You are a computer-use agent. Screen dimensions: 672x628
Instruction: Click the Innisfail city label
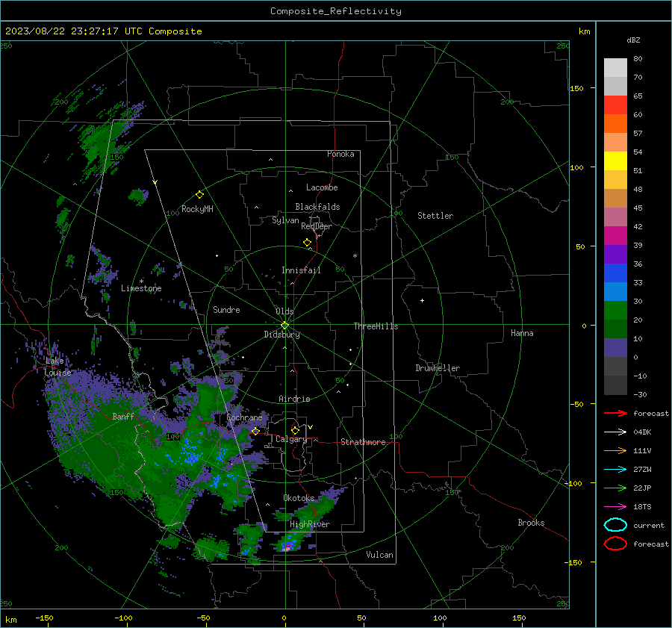[301, 270]
